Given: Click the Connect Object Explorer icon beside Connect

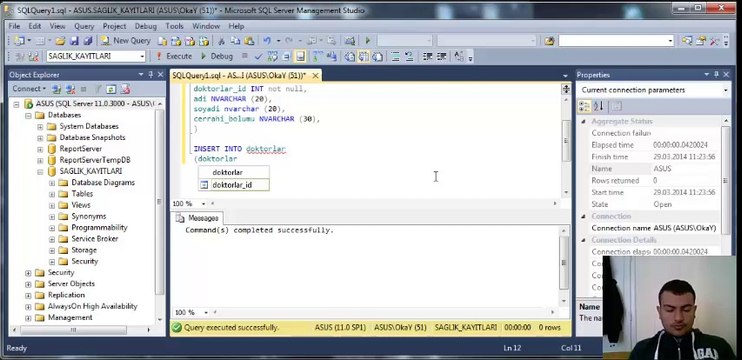Looking at the screenshot, I should pyautogui.click(x=56, y=89).
